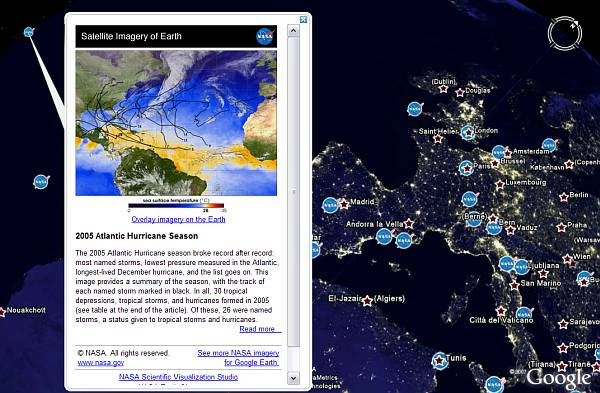Click the N north marker on compass
The width and height of the screenshot is (600, 393).
(574, 25)
